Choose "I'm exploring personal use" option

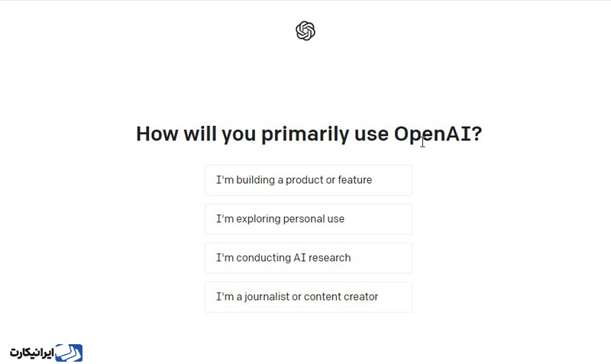click(309, 219)
